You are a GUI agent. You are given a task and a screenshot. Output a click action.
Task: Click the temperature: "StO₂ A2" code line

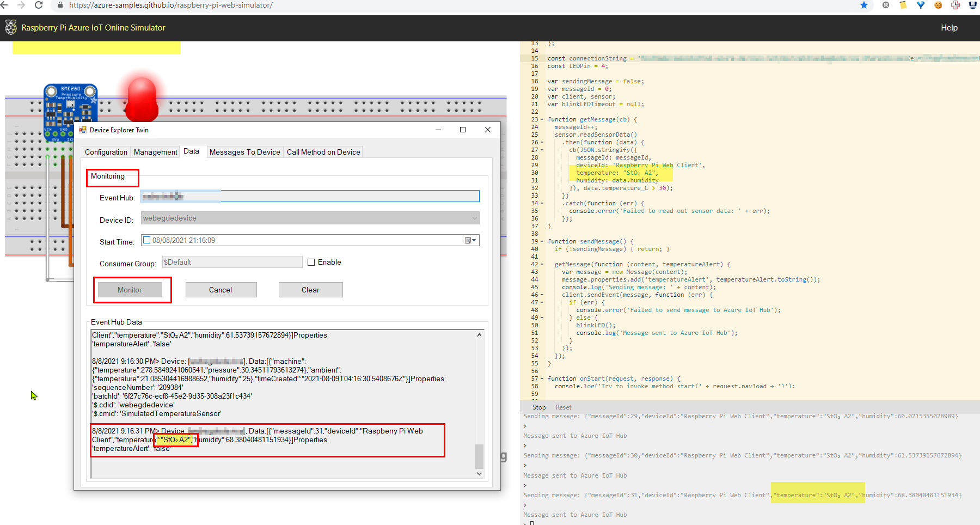(617, 173)
